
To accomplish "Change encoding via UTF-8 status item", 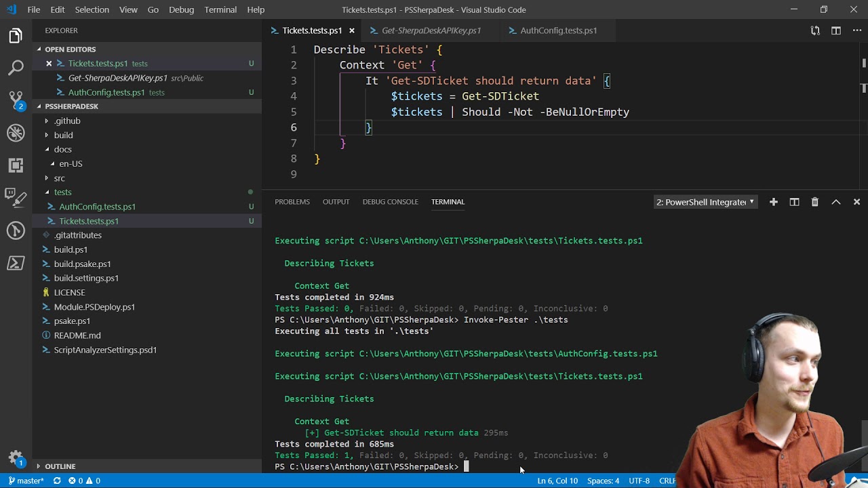I will click(x=639, y=481).
